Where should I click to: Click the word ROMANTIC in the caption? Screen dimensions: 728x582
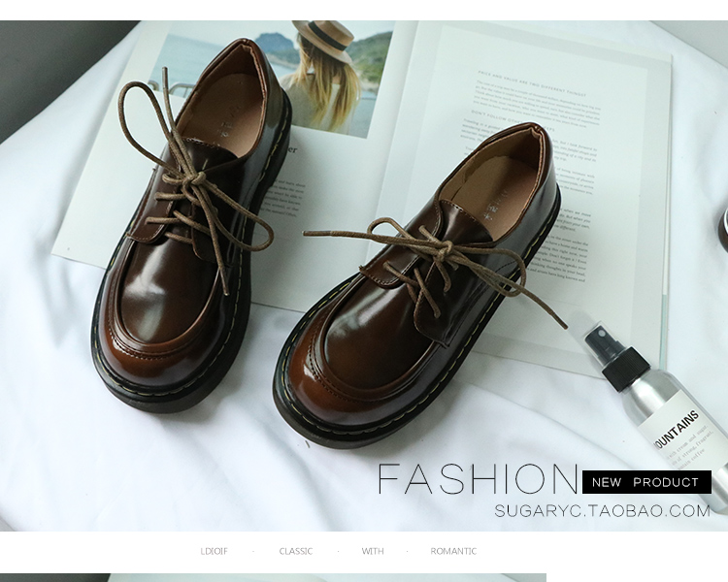click(453, 551)
